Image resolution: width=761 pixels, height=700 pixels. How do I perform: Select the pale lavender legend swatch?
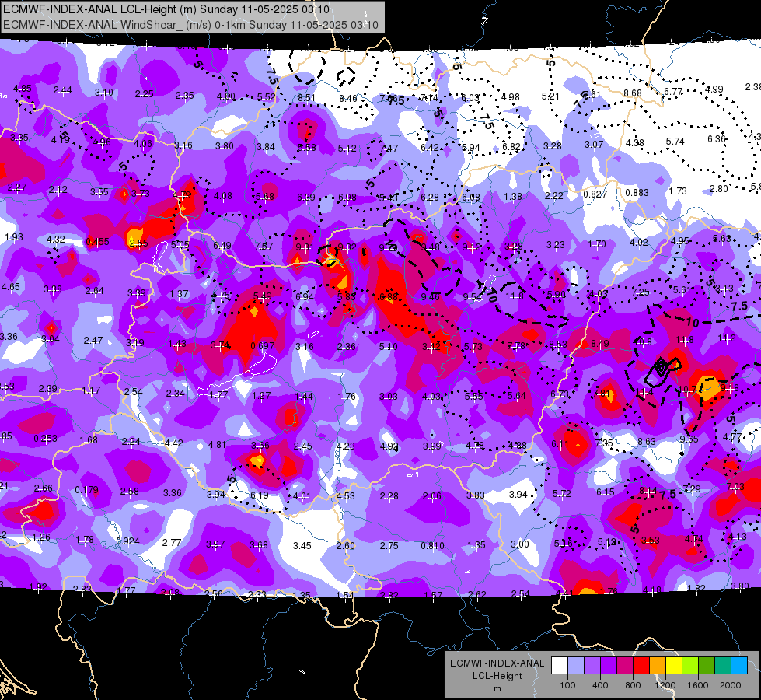coord(576,666)
